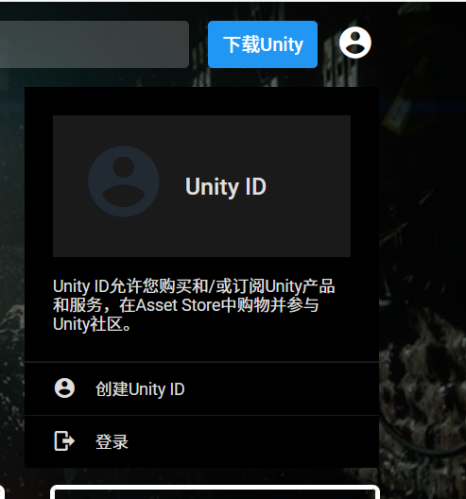Select the 登录 menu entry

[202, 442]
